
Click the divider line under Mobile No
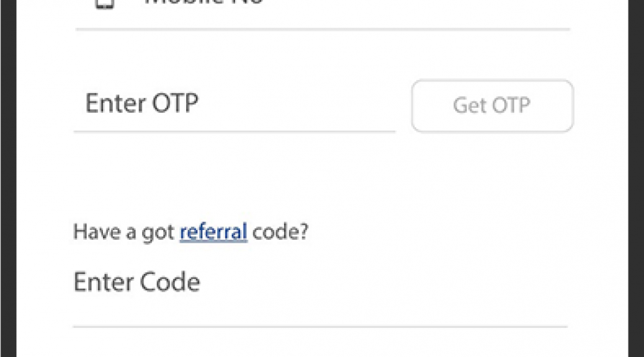[x=323, y=30]
